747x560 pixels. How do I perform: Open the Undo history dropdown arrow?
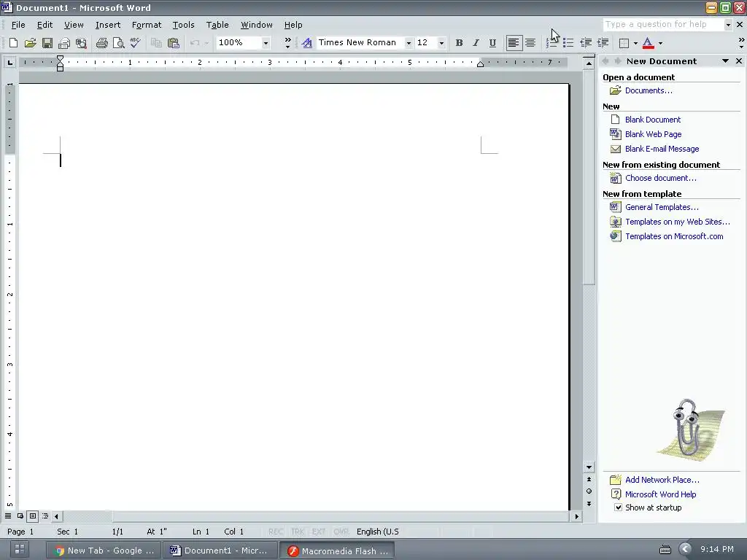pos(206,43)
